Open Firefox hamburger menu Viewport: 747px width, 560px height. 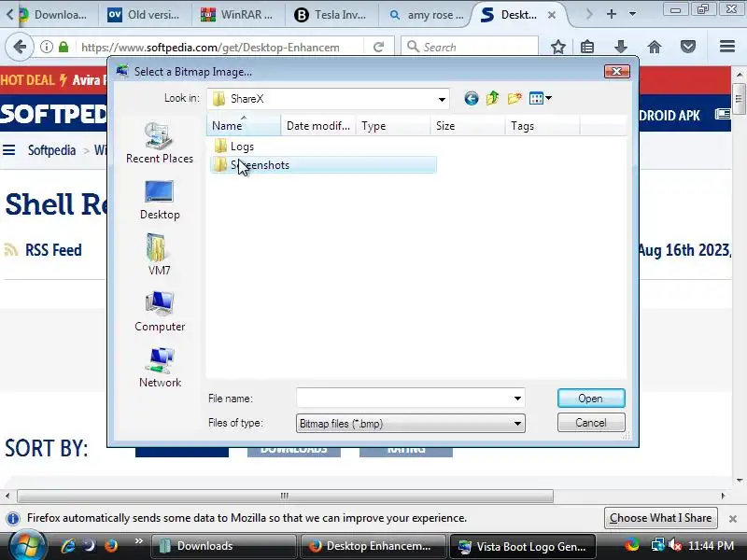click(x=727, y=46)
